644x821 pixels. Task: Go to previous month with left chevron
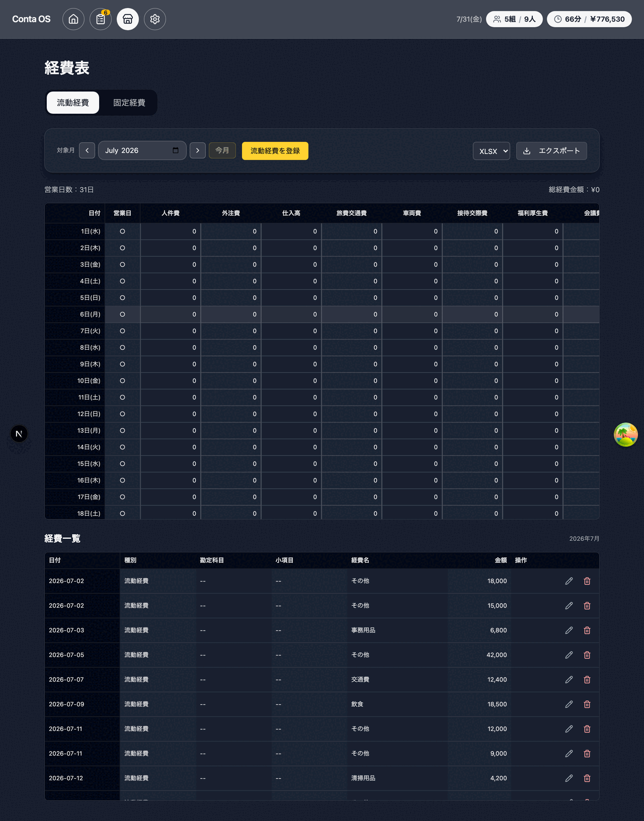point(87,150)
